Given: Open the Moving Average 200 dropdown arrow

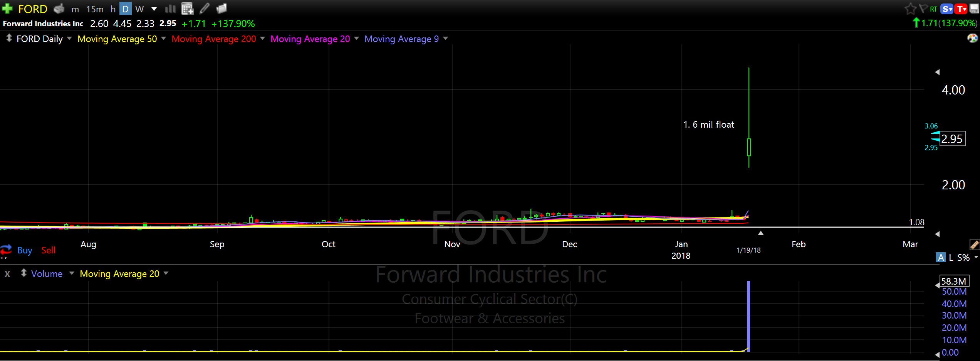Looking at the screenshot, I should pos(263,38).
